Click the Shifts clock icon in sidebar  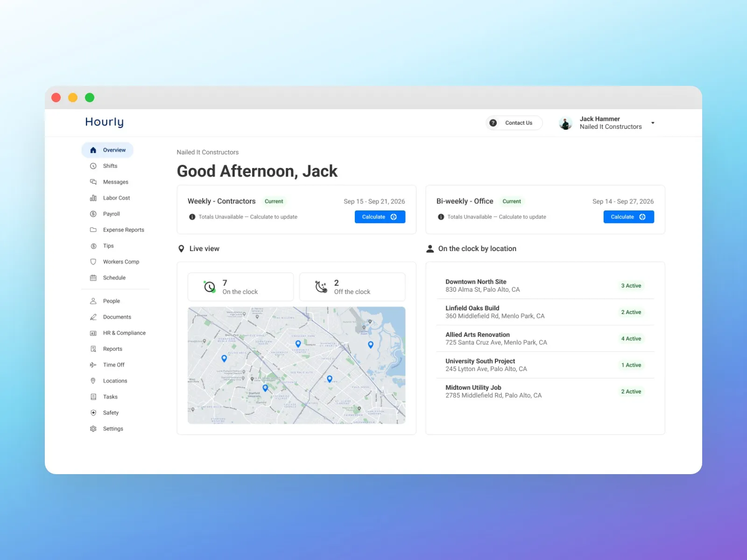pos(93,166)
